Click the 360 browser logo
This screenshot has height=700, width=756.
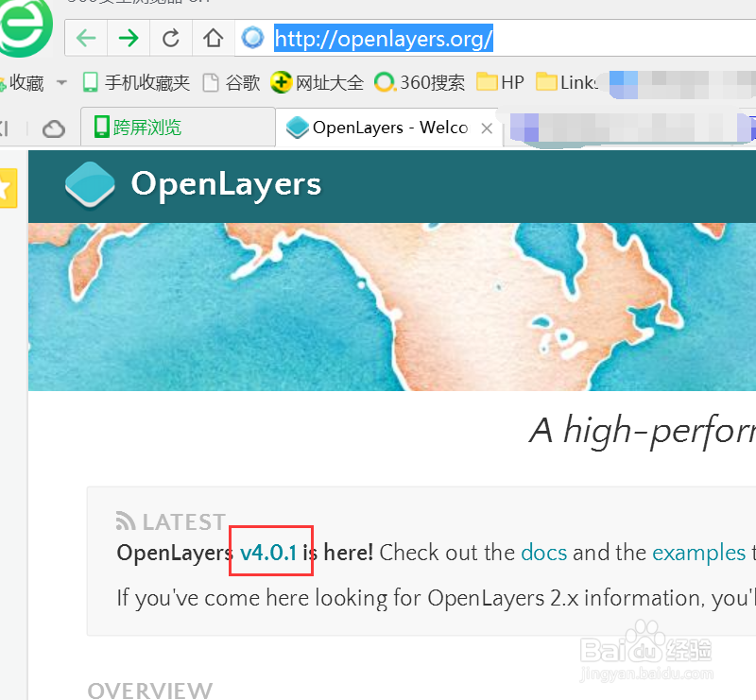click(x=26, y=27)
